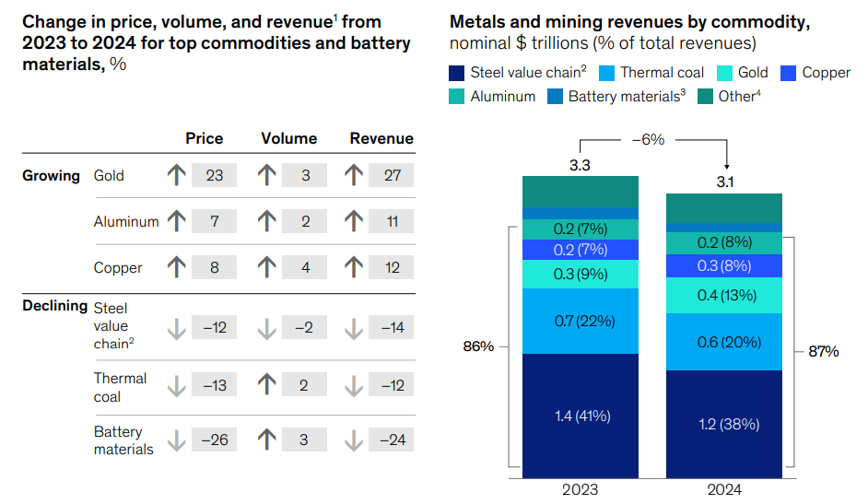Click the Copper legend color square
Image resolution: width=868 pixels, height=504 pixels.
click(789, 73)
